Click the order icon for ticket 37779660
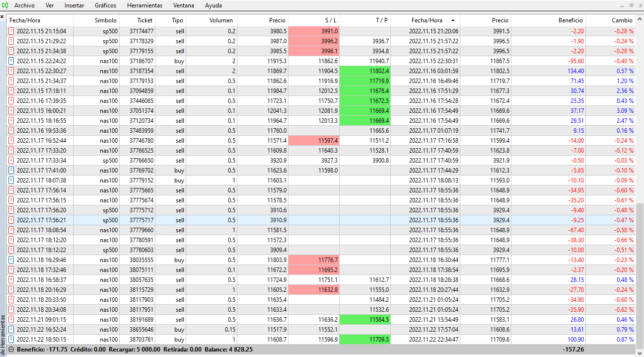644x357 pixels. pyautogui.click(x=11, y=230)
